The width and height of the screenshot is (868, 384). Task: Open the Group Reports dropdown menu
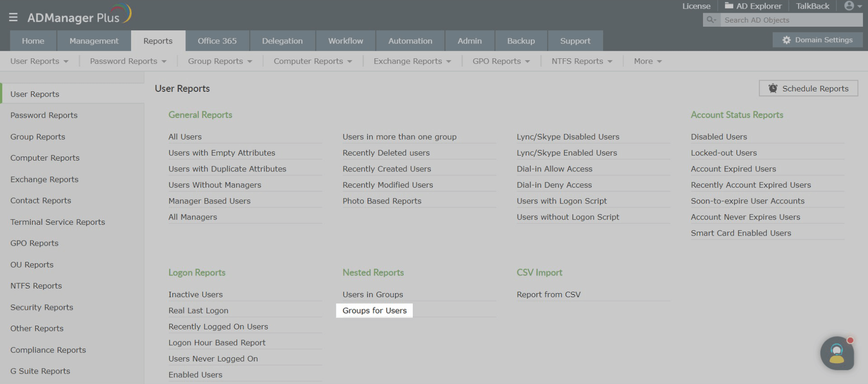pos(220,61)
